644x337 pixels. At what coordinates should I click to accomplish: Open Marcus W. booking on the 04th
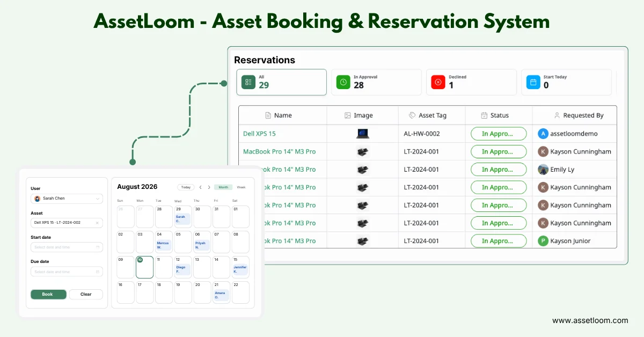click(x=164, y=245)
